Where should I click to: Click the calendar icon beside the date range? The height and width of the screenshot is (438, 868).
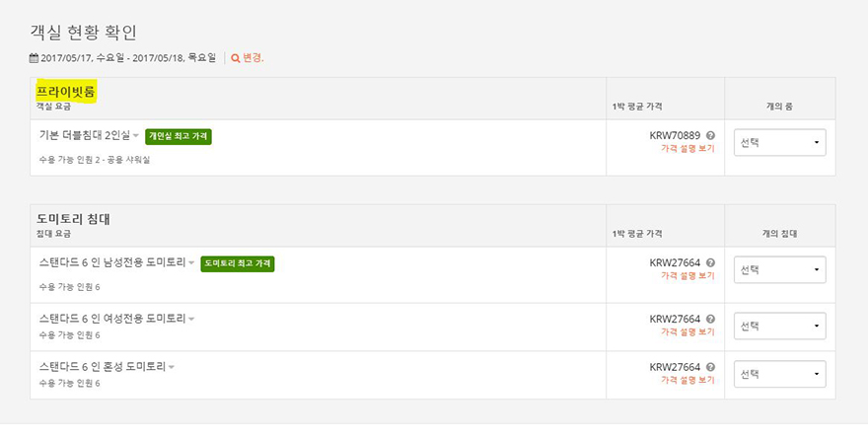point(34,58)
